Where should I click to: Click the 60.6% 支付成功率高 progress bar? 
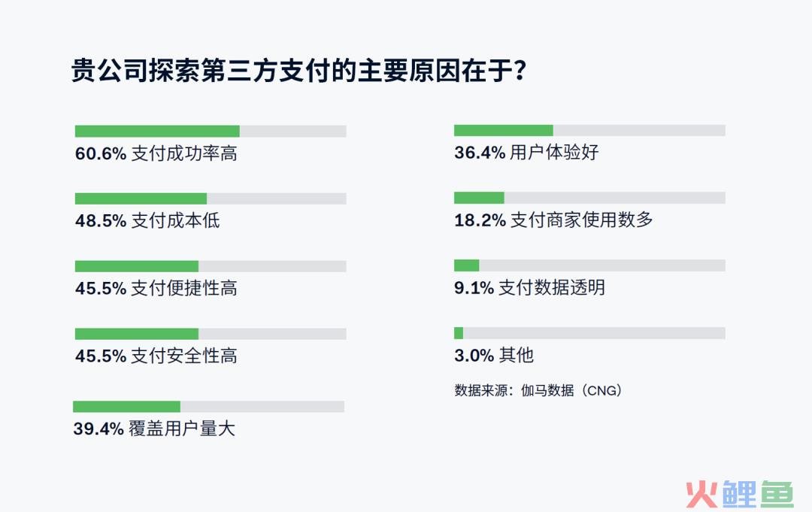tap(211, 131)
